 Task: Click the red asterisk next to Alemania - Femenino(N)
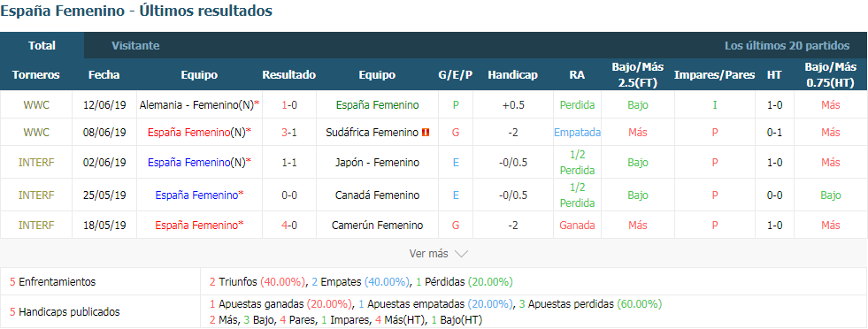coord(257,104)
